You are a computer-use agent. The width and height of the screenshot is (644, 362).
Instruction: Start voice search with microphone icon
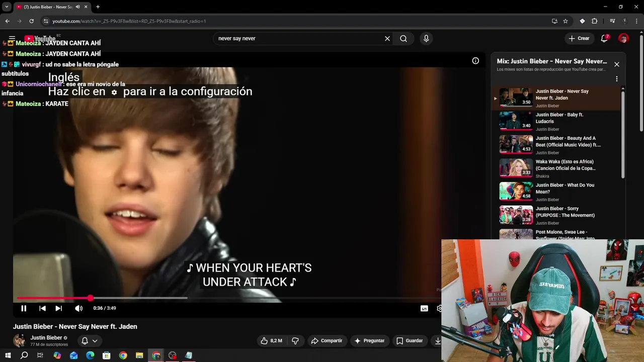pyautogui.click(x=426, y=38)
